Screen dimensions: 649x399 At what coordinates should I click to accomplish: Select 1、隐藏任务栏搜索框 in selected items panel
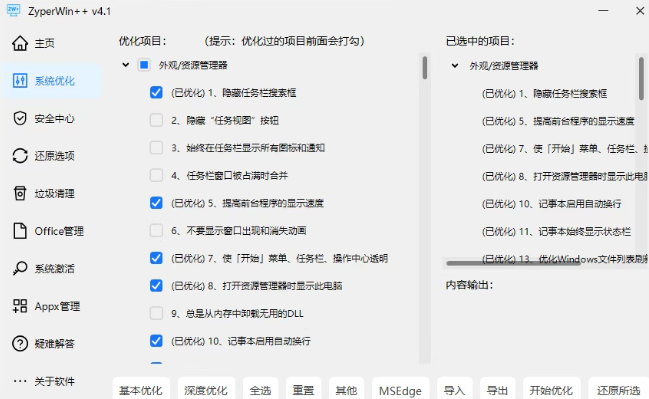click(x=544, y=94)
